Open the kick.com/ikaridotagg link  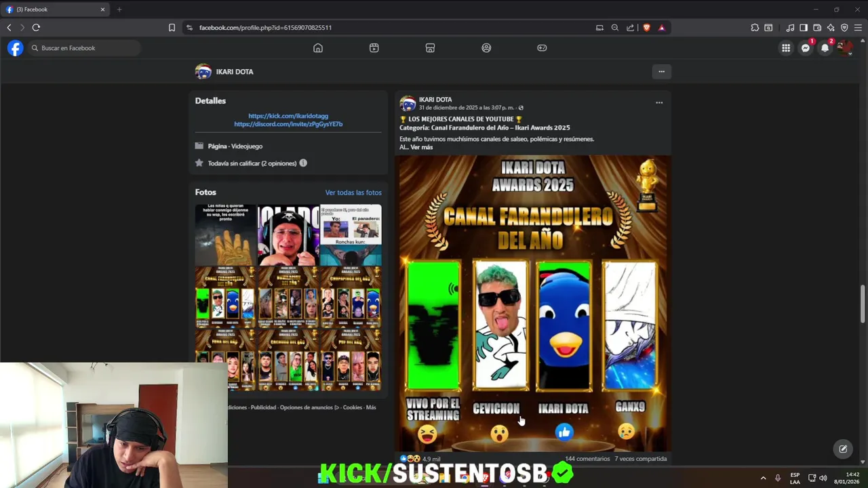tap(288, 116)
